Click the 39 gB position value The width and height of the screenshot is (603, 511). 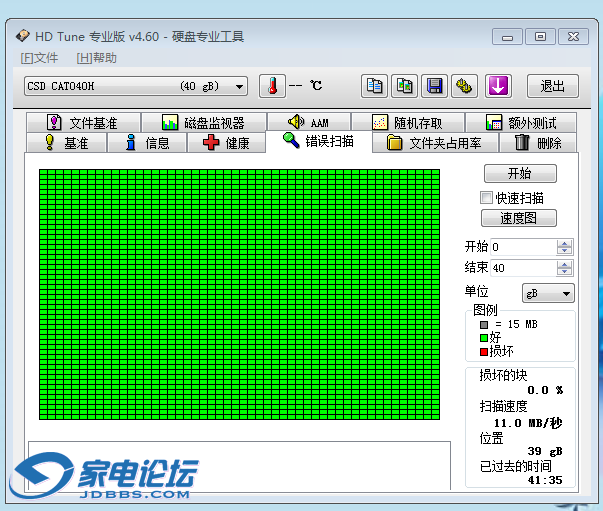[545, 451]
